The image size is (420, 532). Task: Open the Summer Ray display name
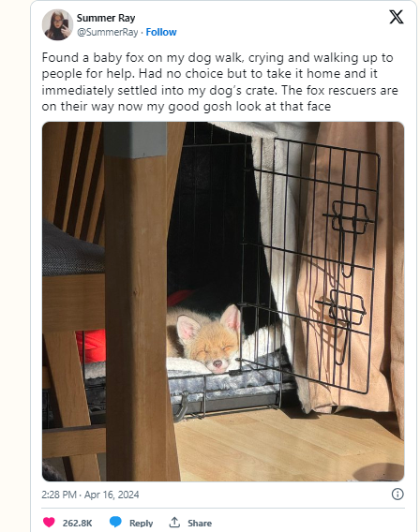pos(106,18)
